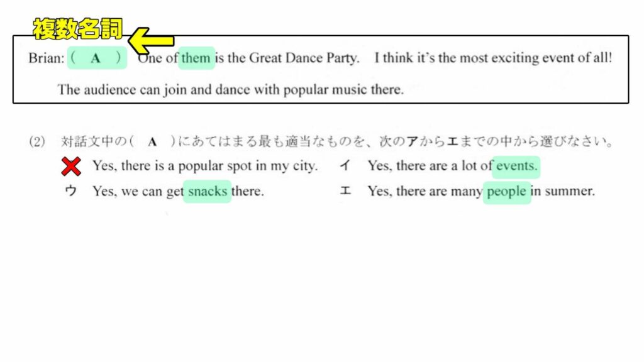Select answer option ウ label
This screenshot has width=644, height=362.
click(70, 191)
